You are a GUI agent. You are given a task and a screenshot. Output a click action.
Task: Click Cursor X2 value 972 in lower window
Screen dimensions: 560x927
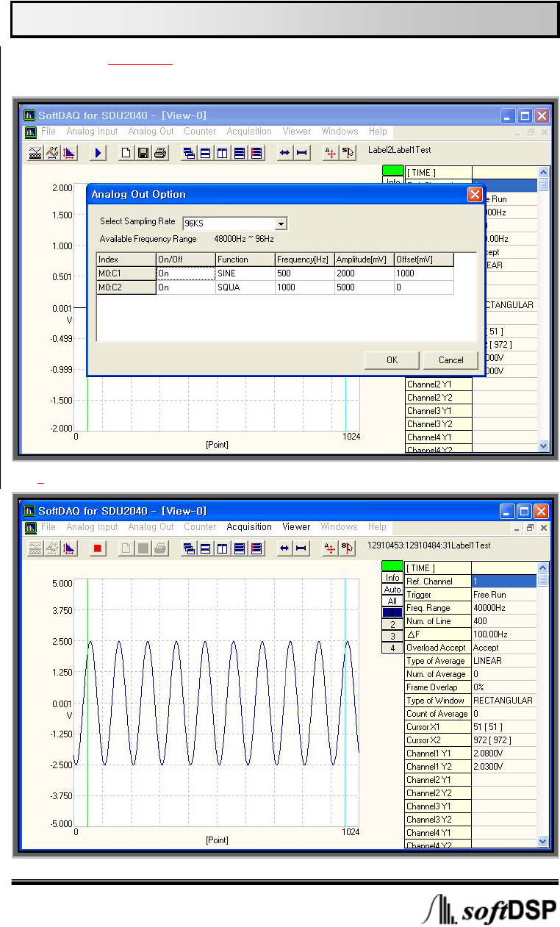(504, 740)
